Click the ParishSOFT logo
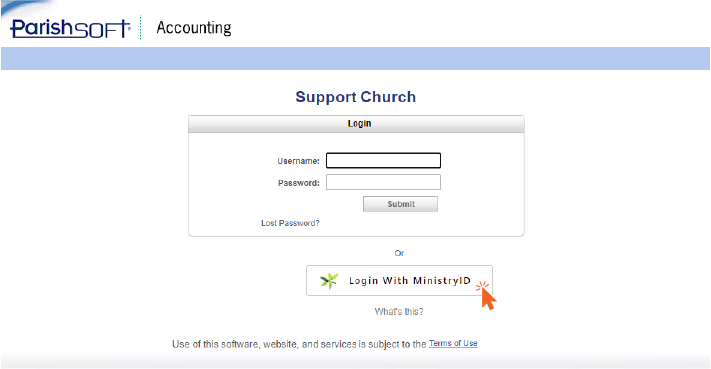 pyautogui.click(x=70, y=28)
